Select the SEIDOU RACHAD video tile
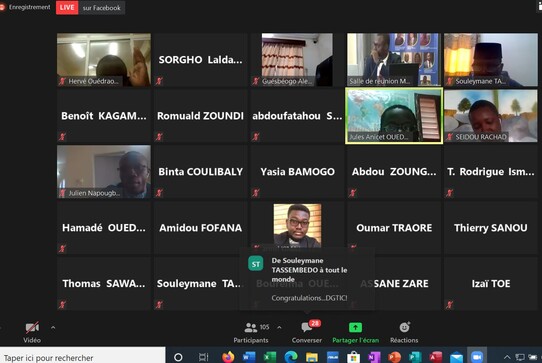Viewport: 542px width, 363px height. point(491,116)
